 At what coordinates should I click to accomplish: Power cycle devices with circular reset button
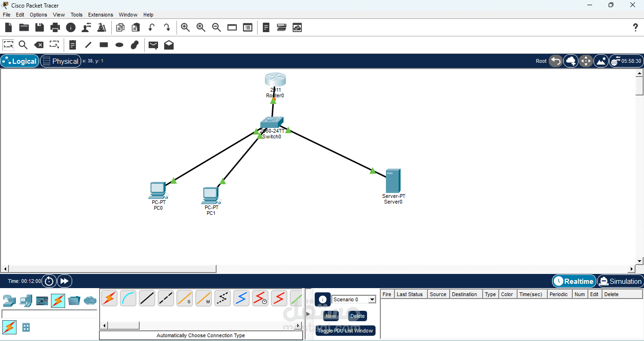click(x=49, y=281)
